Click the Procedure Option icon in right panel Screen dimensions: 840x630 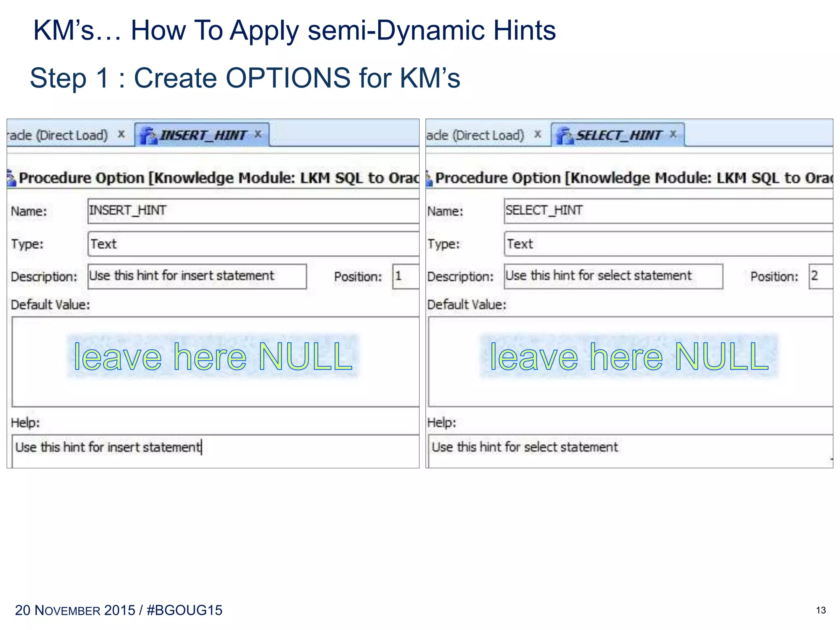(429, 178)
